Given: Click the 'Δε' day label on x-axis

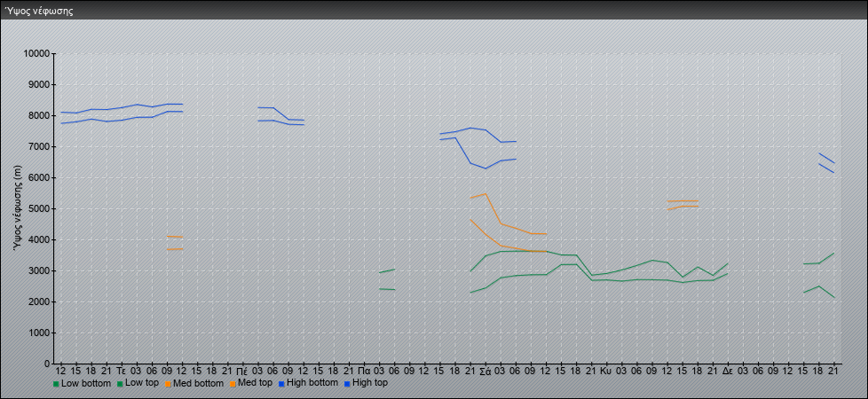Looking at the screenshot, I should point(728,371).
